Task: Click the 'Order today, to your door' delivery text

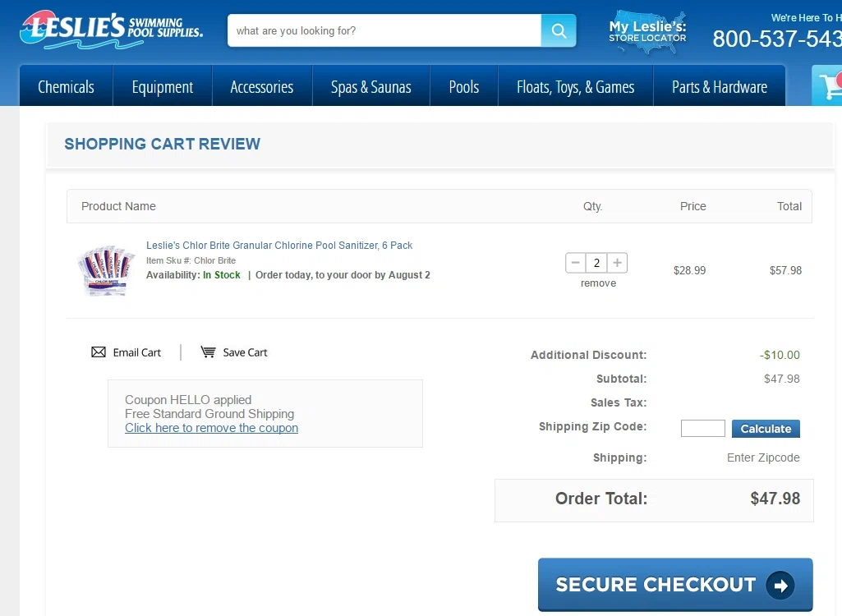Action: coord(343,275)
